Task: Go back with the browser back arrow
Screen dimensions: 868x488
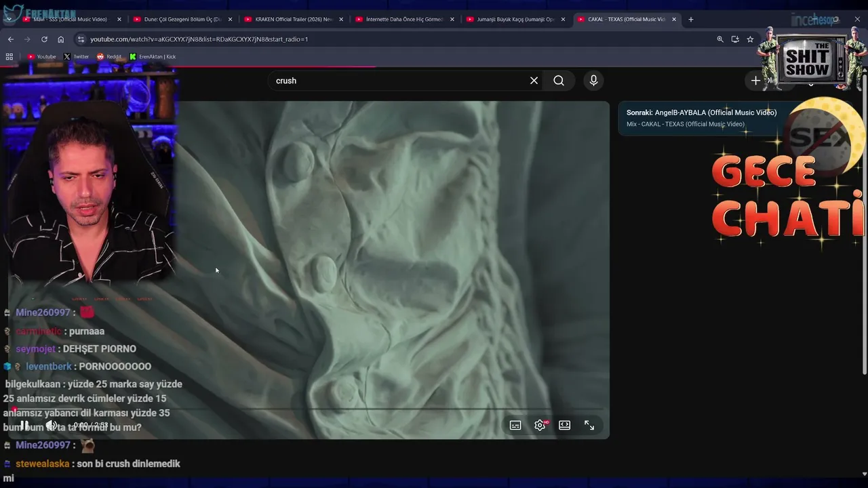Action: point(11,39)
